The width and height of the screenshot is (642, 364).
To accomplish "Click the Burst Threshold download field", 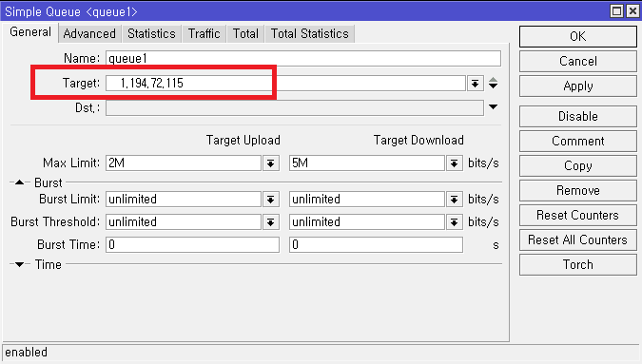I will [366, 222].
